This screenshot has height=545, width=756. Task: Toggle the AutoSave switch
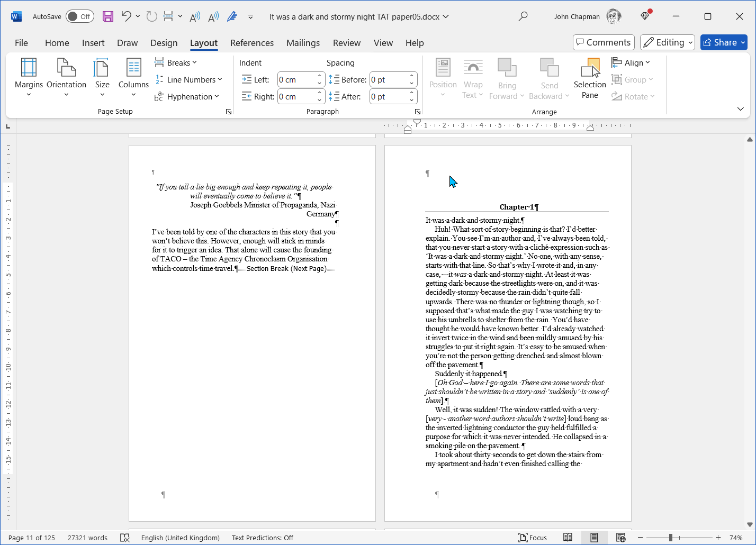[79, 16]
